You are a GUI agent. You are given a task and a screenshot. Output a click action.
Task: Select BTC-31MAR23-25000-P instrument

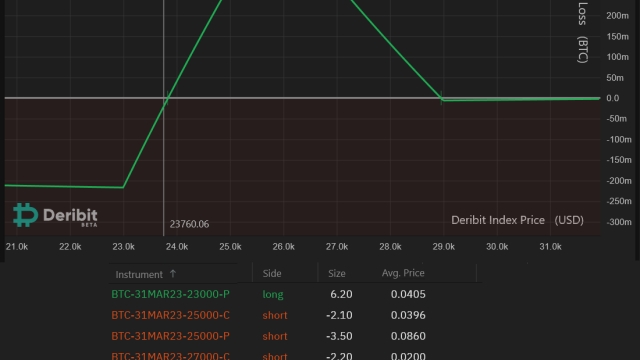click(x=170, y=336)
